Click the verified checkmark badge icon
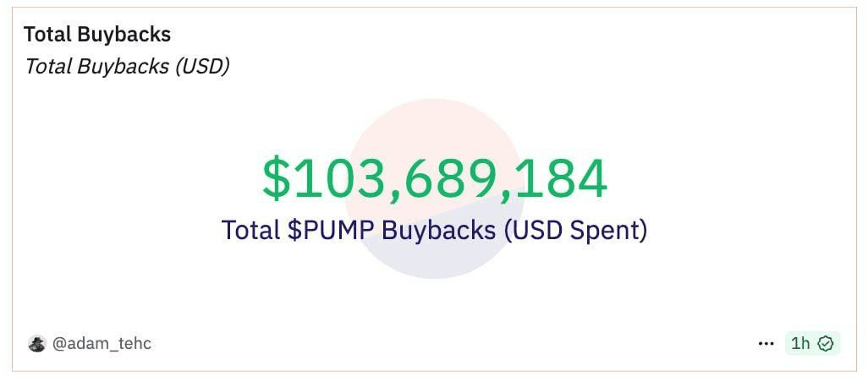868x387 pixels. coord(826,344)
